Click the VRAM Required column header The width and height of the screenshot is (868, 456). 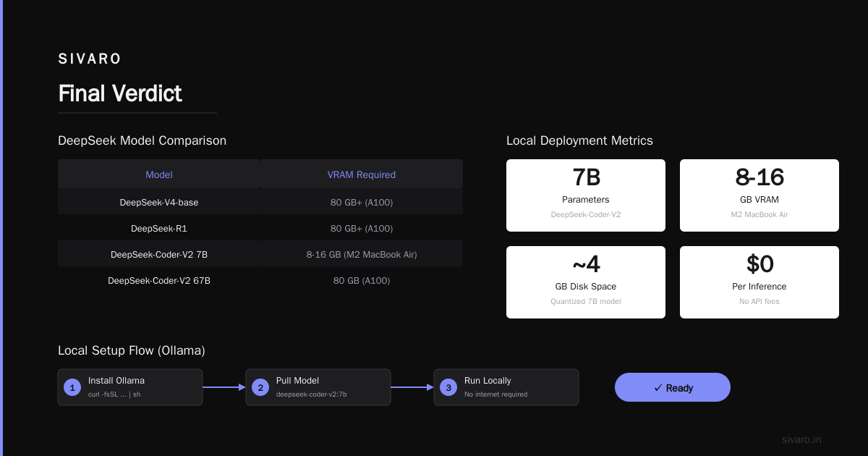(x=362, y=174)
